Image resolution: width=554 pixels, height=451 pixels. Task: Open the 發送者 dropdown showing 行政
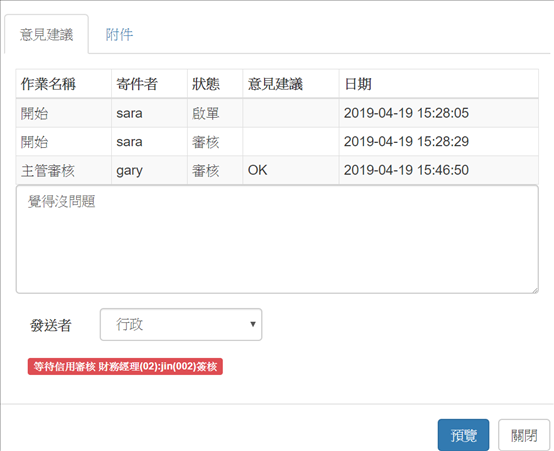(181, 324)
